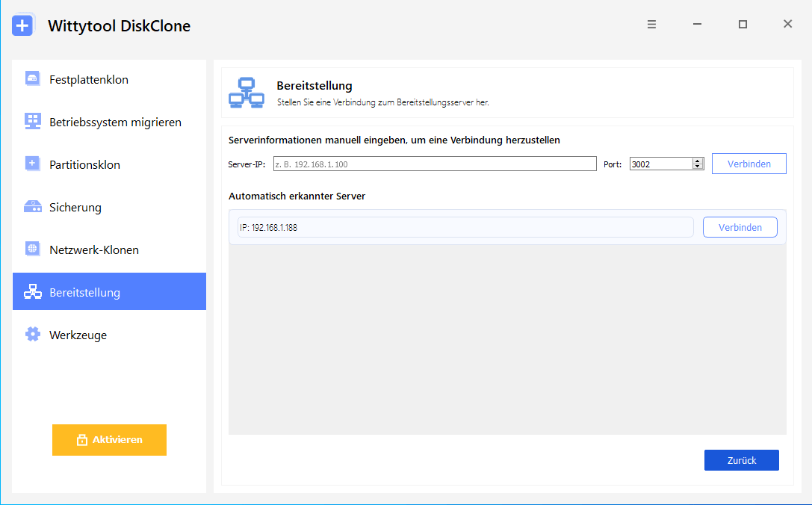Image resolution: width=812 pixels, height=505 pixels.
Task: Focus the Server-IP input field
Action: [435, 164]
